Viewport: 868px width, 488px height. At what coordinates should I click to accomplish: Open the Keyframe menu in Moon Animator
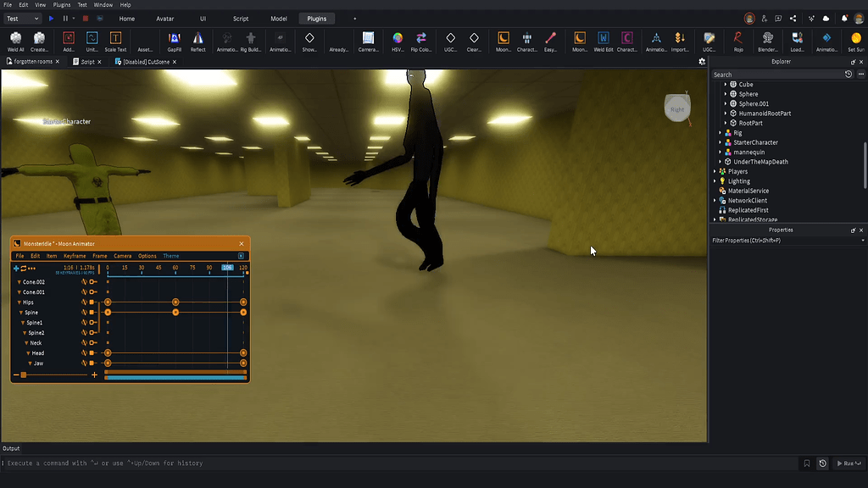(x=75, y=256)
